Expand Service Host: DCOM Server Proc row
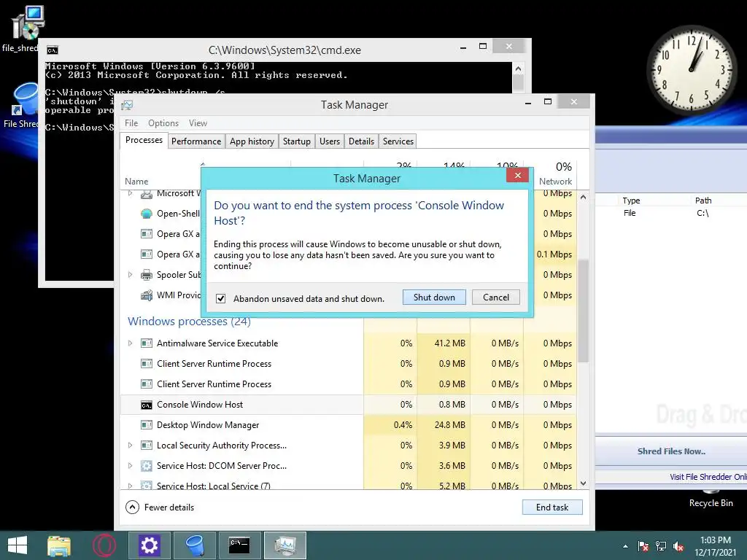 130,466
